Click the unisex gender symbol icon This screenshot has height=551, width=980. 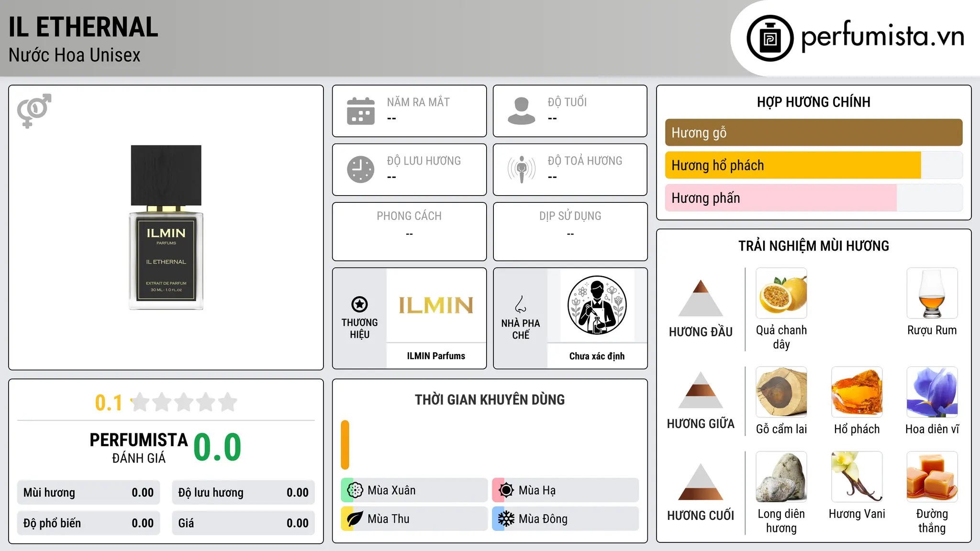[34, 111]
